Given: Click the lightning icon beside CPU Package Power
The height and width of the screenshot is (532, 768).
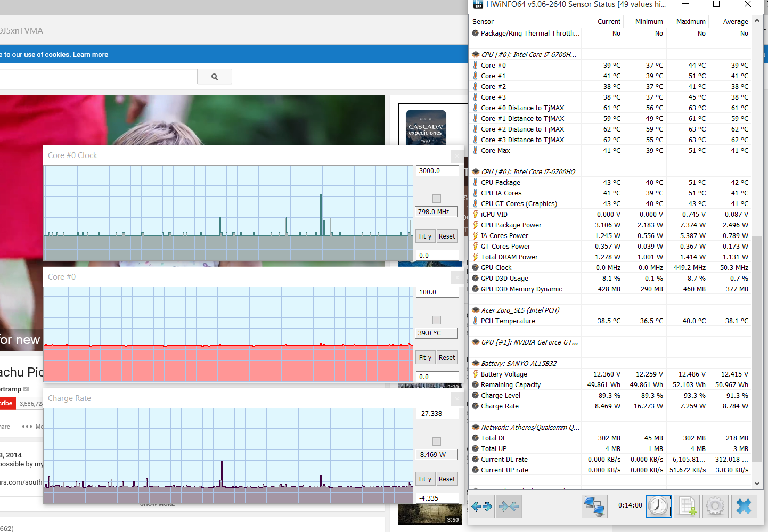Looking at the screenshot, I should point(476,225).
